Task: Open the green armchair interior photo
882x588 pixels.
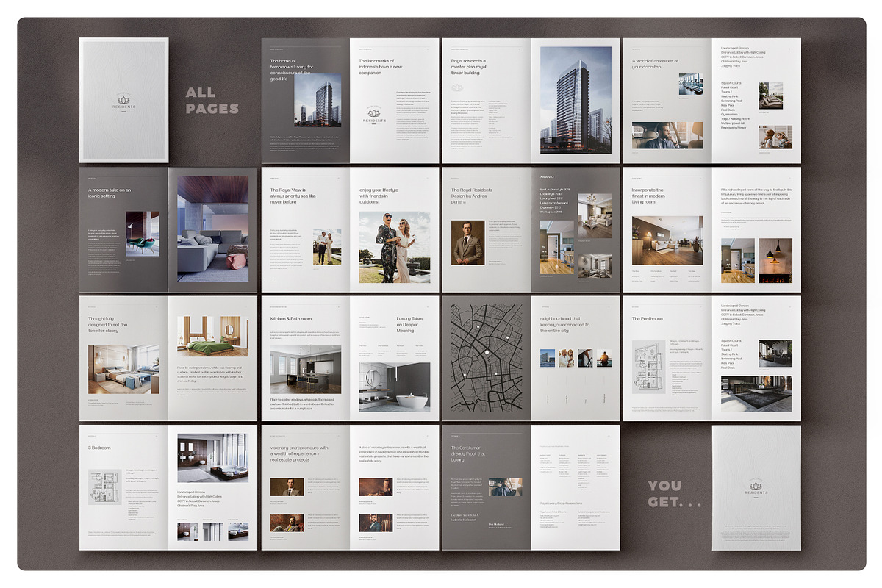Action: click(x=142, y=233)
